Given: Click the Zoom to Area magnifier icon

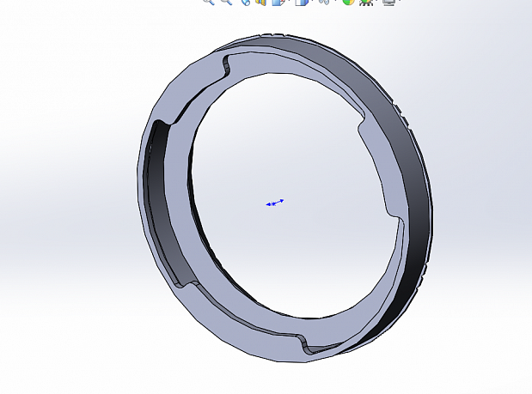Looking at the screenshot, I should (x=226, y=2).
